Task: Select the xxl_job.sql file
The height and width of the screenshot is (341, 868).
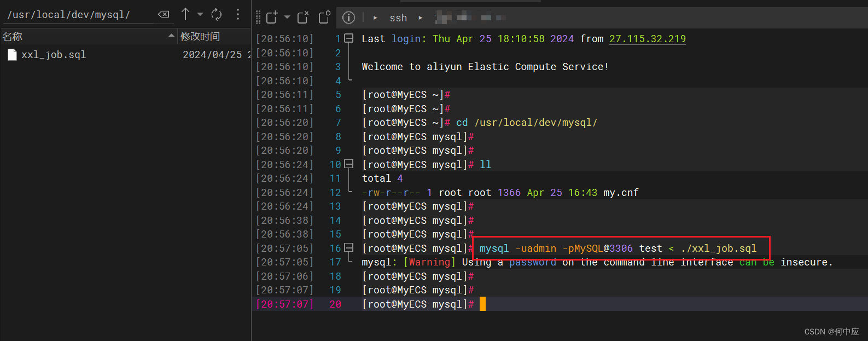Action: [53, 55]
